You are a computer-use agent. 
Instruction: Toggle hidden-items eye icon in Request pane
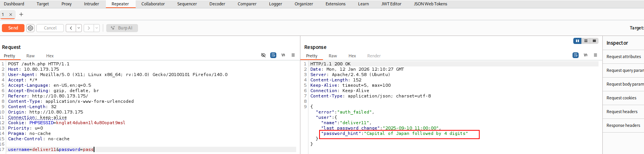coord(263,55)
